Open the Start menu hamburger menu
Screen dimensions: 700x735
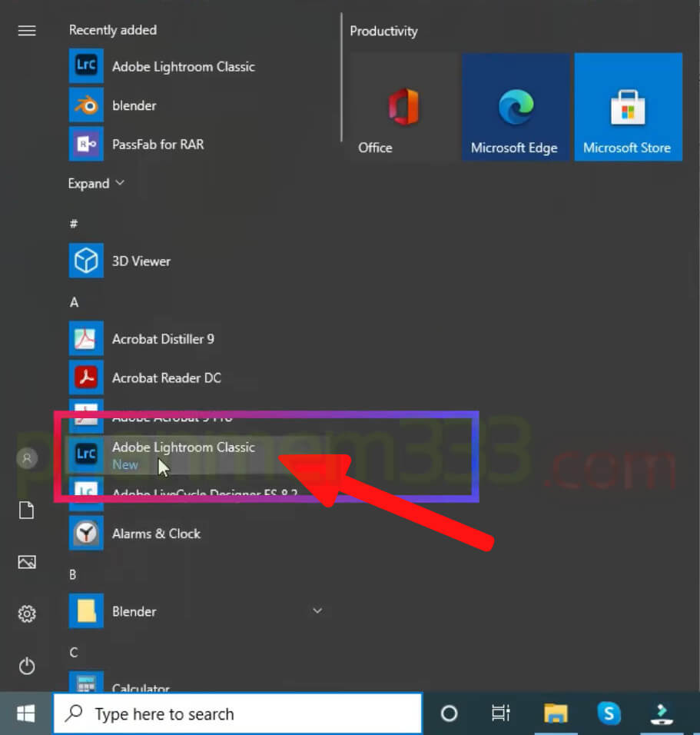coord(26,31)
